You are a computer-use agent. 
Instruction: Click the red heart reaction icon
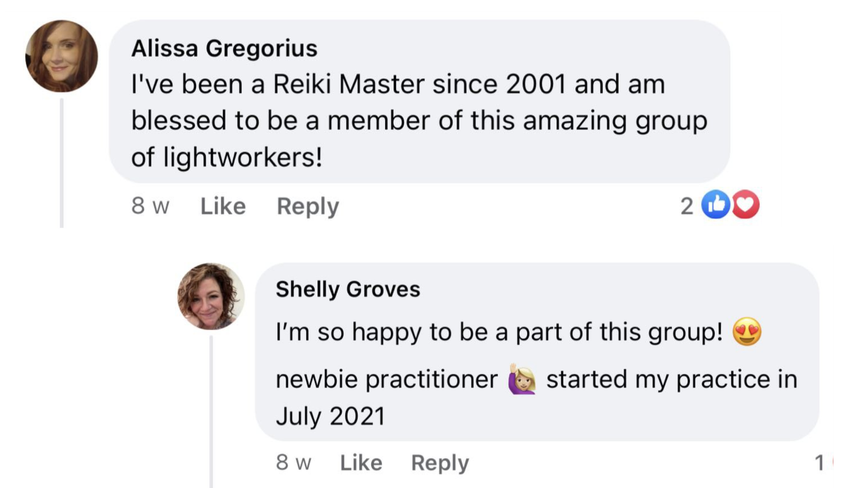[746, 204]
